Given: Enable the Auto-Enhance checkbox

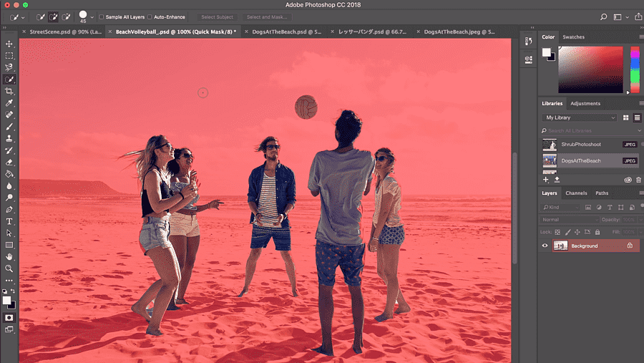Looking at the screenshot, I should (150, 16).
